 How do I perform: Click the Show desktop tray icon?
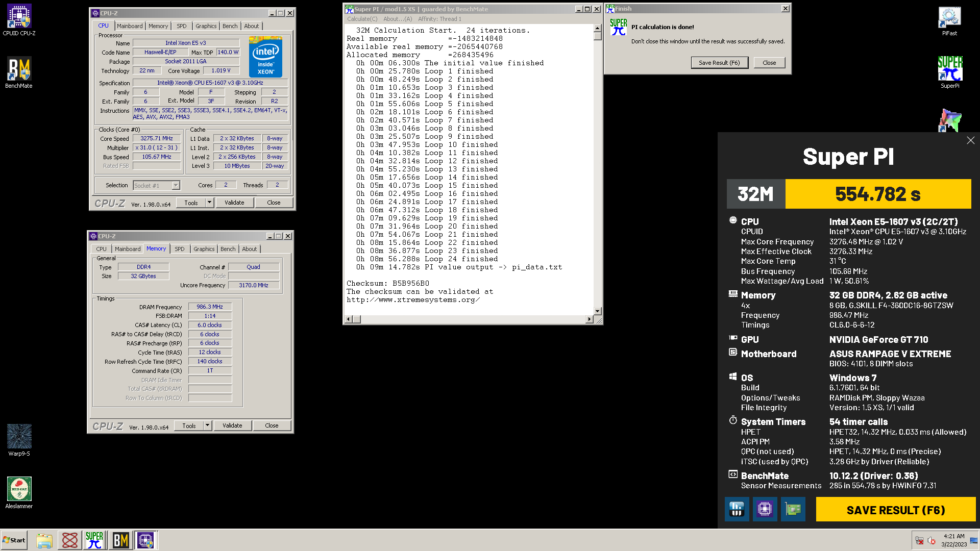pyautogui.click(x=974, y=540)
